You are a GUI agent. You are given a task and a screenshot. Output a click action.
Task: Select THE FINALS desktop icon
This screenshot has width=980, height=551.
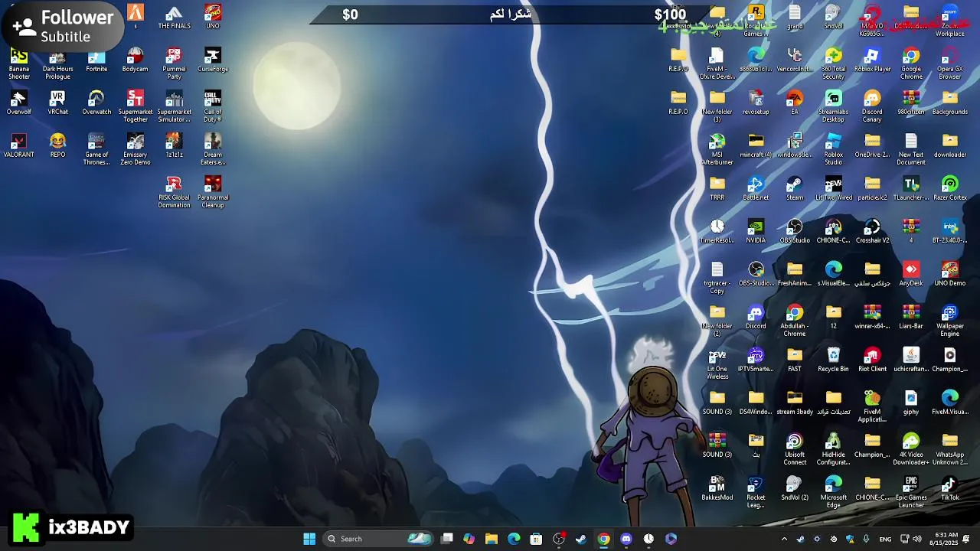click(174, 18)
